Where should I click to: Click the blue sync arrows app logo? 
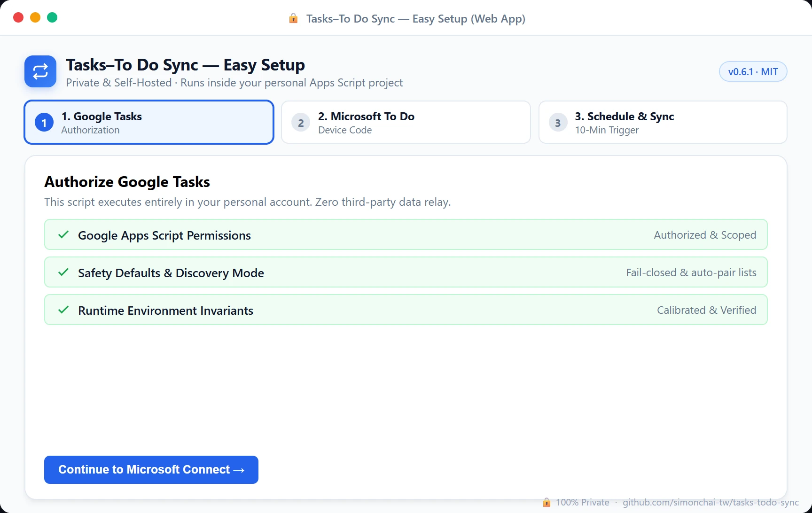(40, 71)
